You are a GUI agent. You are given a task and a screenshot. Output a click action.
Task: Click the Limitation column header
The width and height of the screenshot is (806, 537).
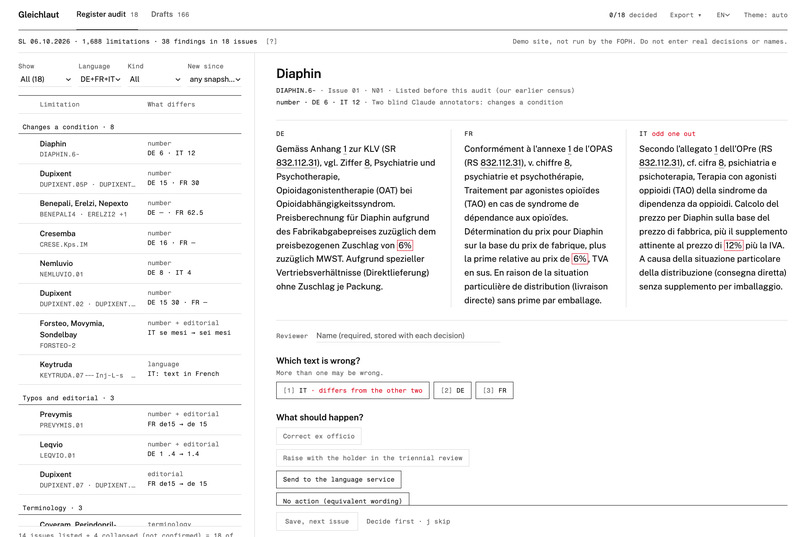point(60,104)
